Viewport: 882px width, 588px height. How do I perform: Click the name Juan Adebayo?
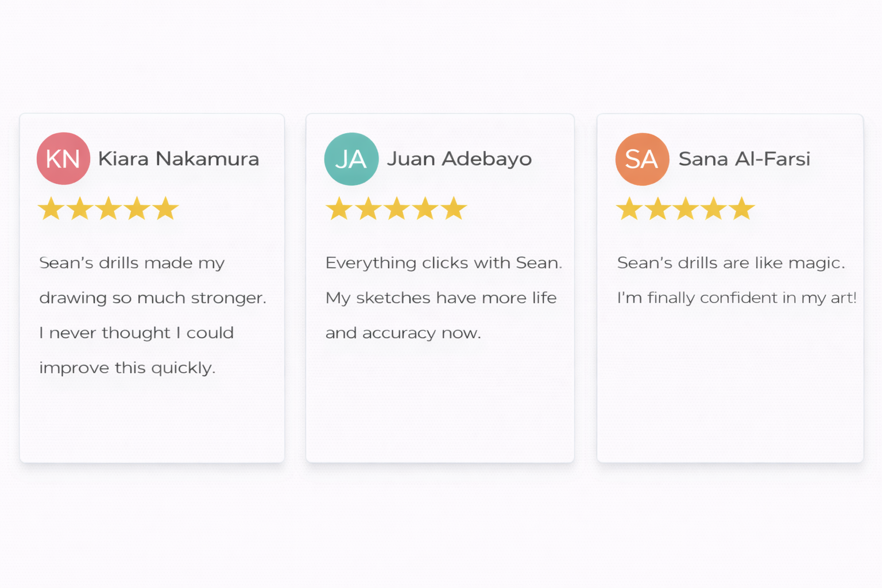[459, 159]
